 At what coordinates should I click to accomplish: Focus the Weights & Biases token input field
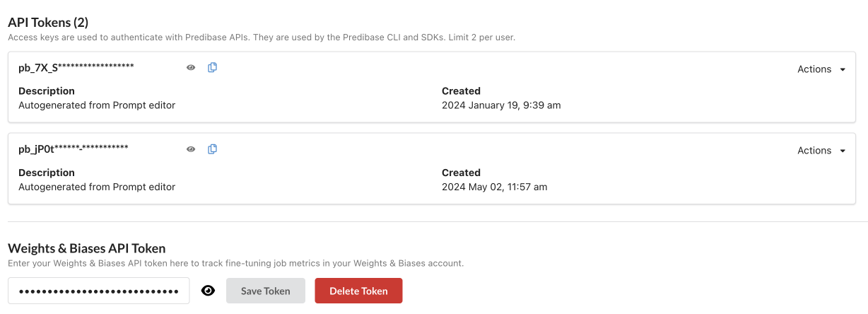pos(98,291)
